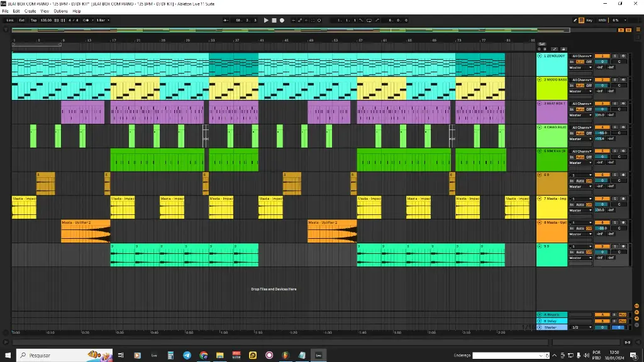Viewport: 644px width, 362px height.
Task: Open Windows Start menu
Action: click(x=8, y=355)
